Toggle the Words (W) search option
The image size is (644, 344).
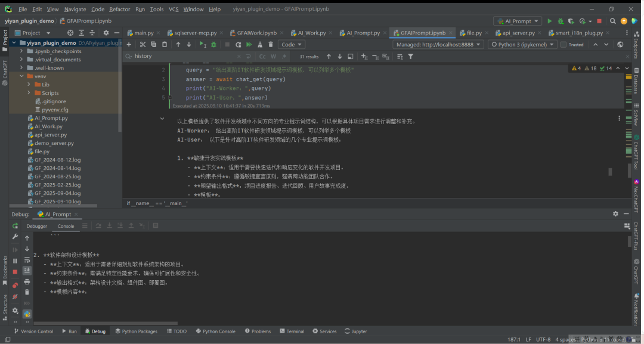tap(274, 57)
